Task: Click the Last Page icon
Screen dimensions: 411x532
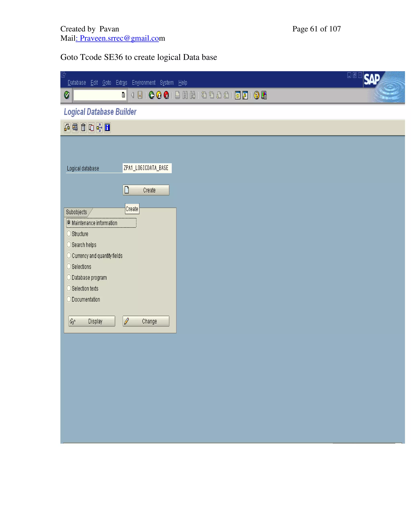Action: pos(226,95)
